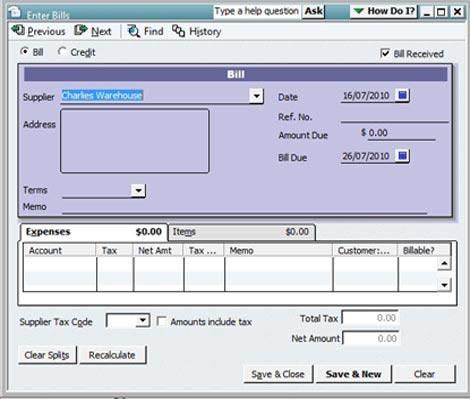The height and width of the screenshot is (399, 470).
Task: Click the Net Amount field
Action: click(x=370, y=338)
